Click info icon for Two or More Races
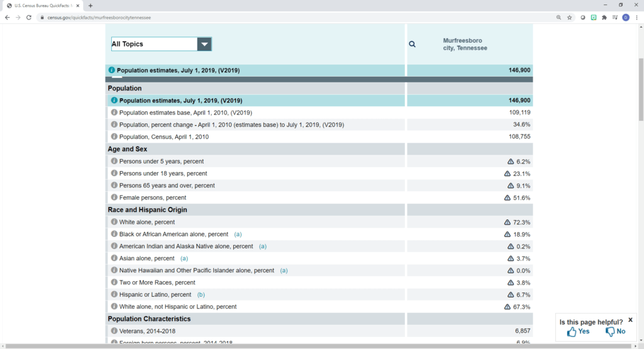The width and height of the screenshot is (644, 349). [x=114, y=282]
